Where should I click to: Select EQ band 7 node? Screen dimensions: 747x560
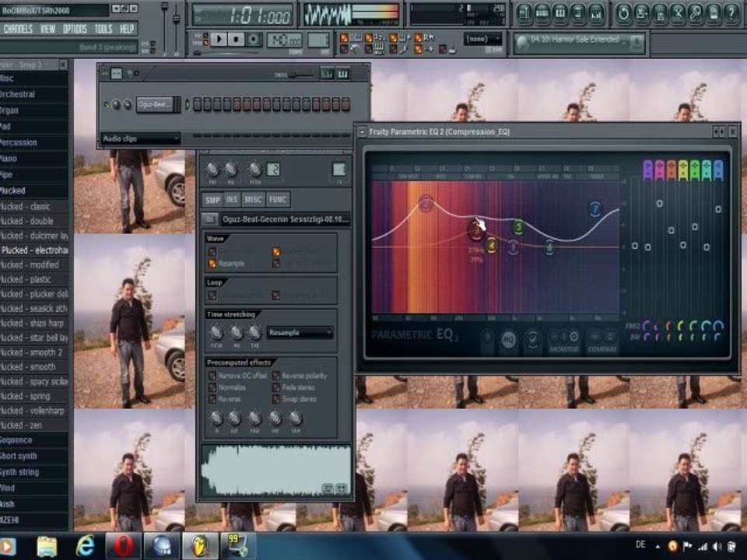(x=595, y=209)
